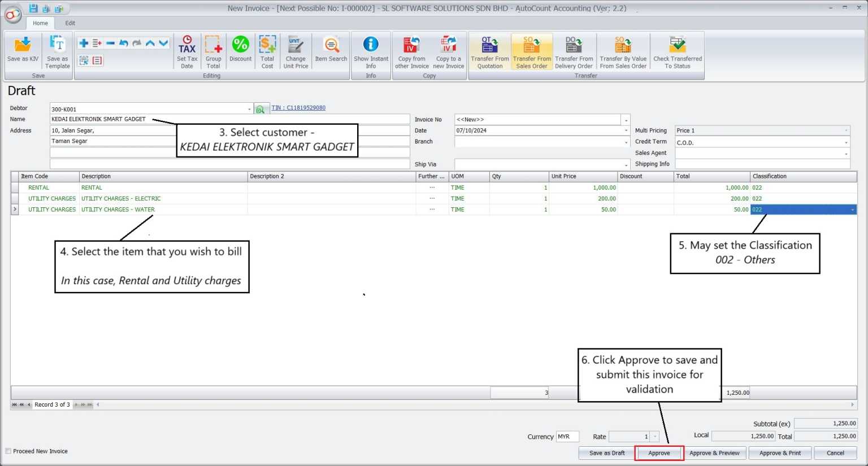
Task: Go to first record navigator button
Action: click(x=15, y=404)
